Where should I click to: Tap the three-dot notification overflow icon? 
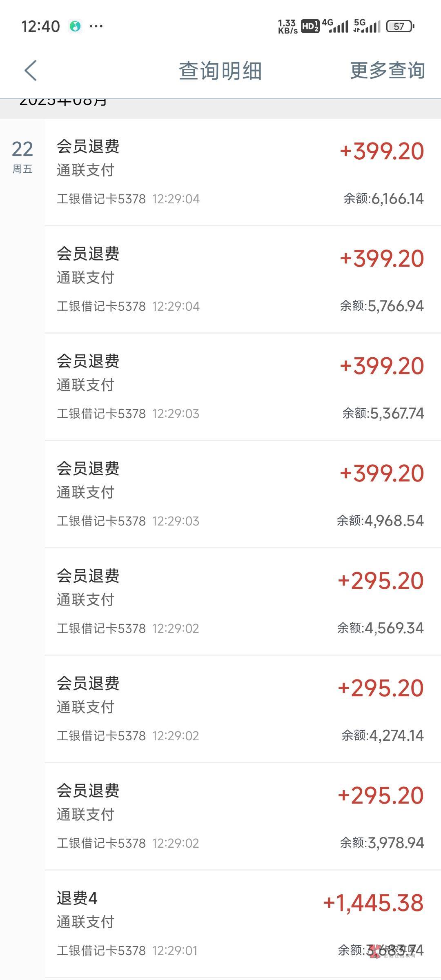(96, 27)
